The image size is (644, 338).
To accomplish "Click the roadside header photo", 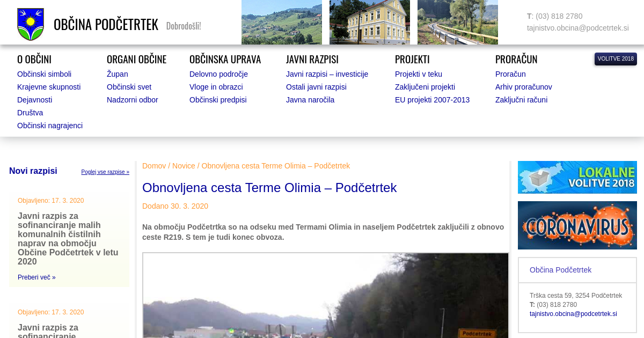I will pos(457,22).
